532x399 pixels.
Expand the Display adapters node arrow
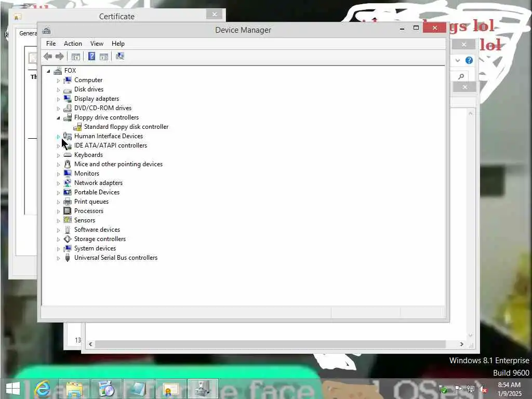(58, 99)
